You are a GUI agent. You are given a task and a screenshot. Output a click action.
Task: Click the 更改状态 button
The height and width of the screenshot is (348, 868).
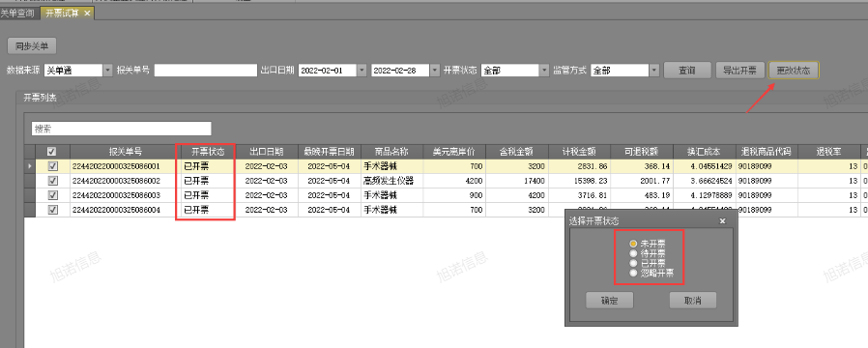pyautogui.click(x=794, y=71)
